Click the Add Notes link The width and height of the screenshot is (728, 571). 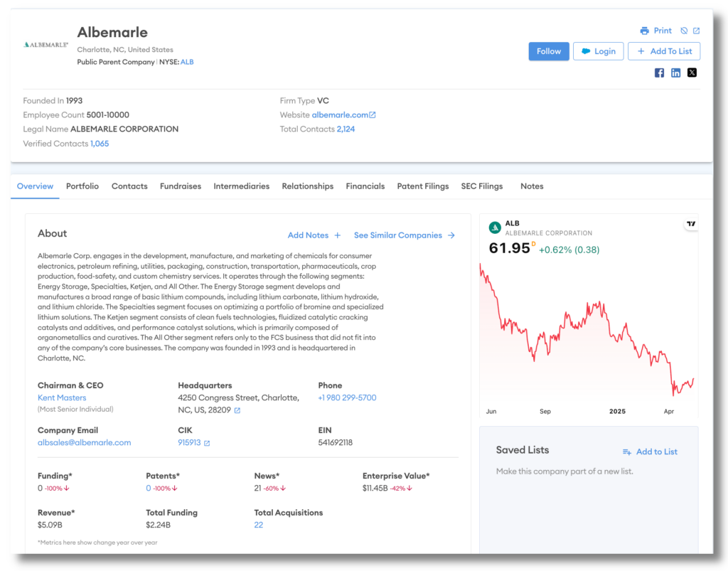click(308, 235)
